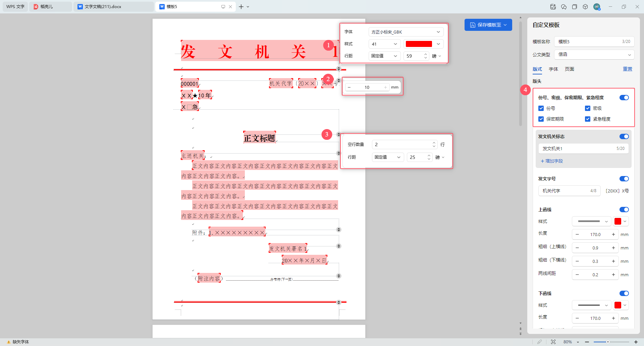Image resolution: width=644 pixels, height=346 pixels.
Task: Click the new tab plus icon
Action: pyautogui.click(x=241, y=7)
